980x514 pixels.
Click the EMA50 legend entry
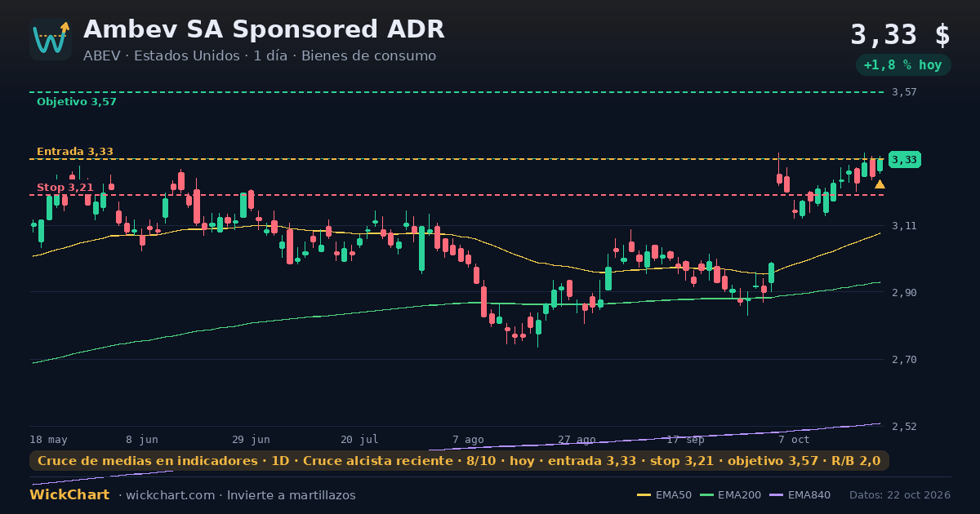pos(665,495)
